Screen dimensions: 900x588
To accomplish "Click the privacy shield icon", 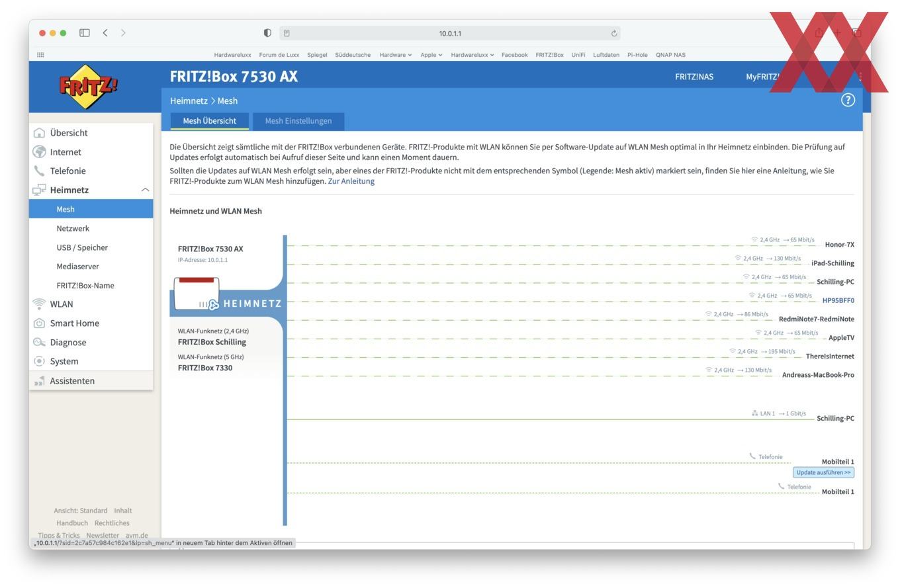I will coord(267,33).
